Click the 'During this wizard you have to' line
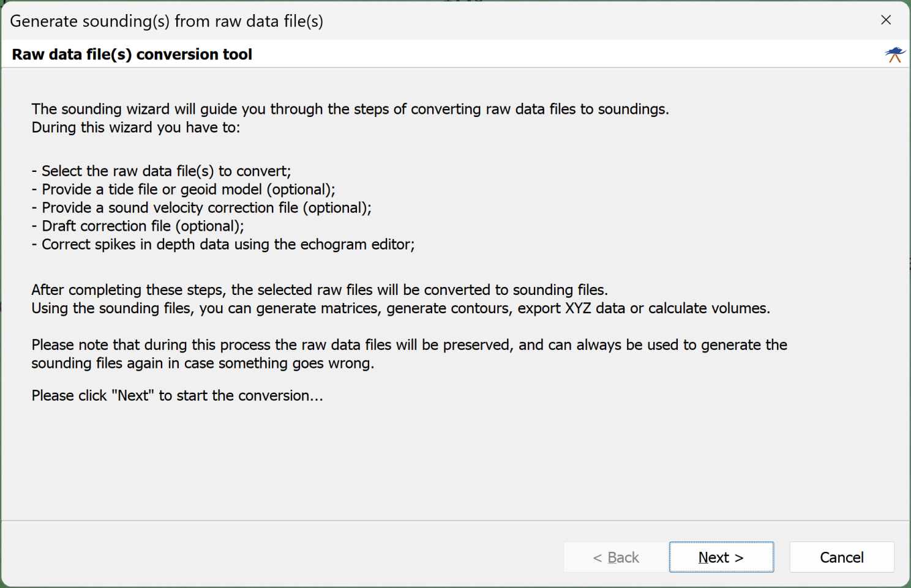 click(136, 127)
